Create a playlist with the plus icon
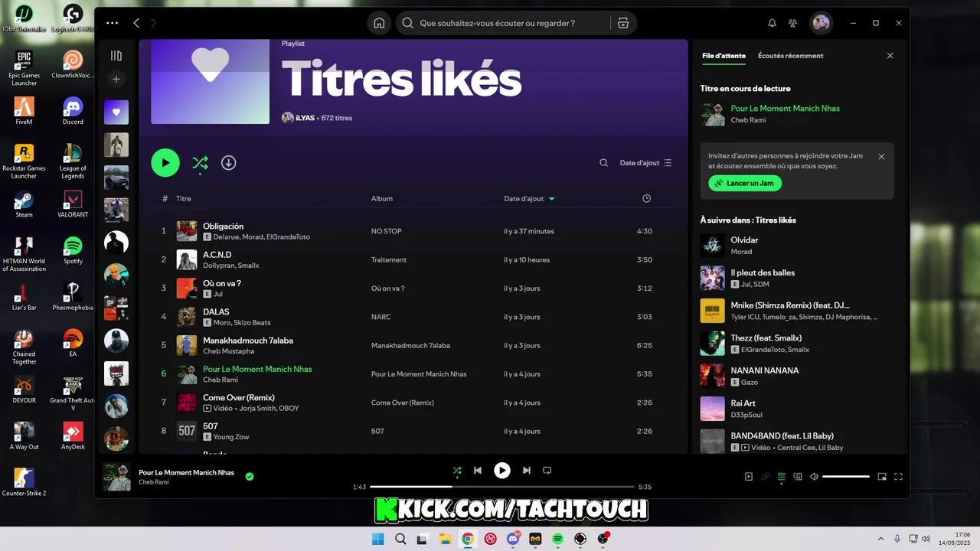The height and width of the screenshot is (551, 980). (x=116, y=79)
